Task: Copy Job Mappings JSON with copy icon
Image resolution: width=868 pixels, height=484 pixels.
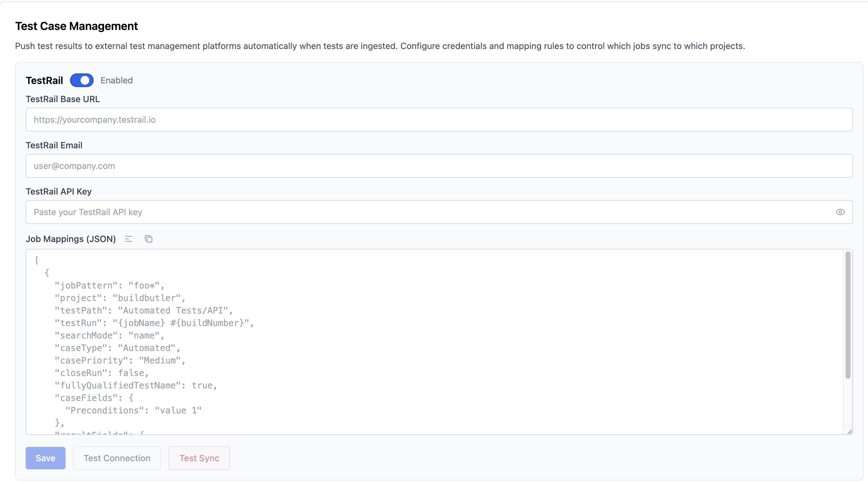Action: (x=149, y=239)
